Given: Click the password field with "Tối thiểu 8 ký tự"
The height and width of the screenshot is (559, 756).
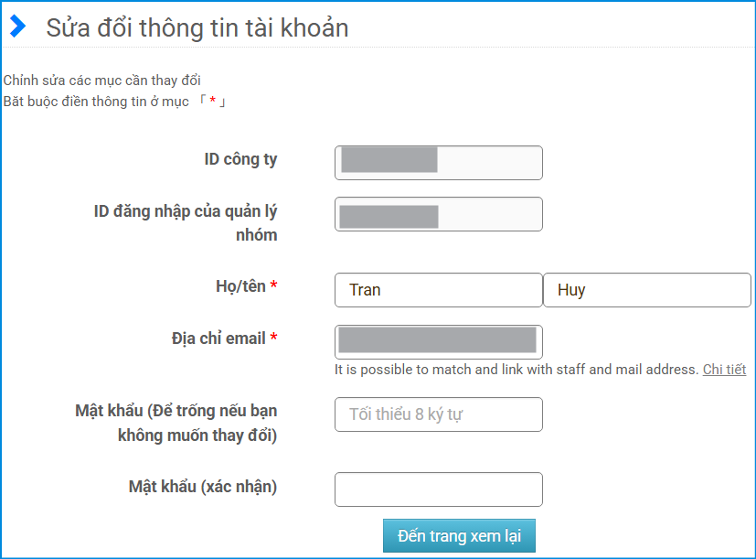Looking at the screenshot, I should (x=438, y=414).
